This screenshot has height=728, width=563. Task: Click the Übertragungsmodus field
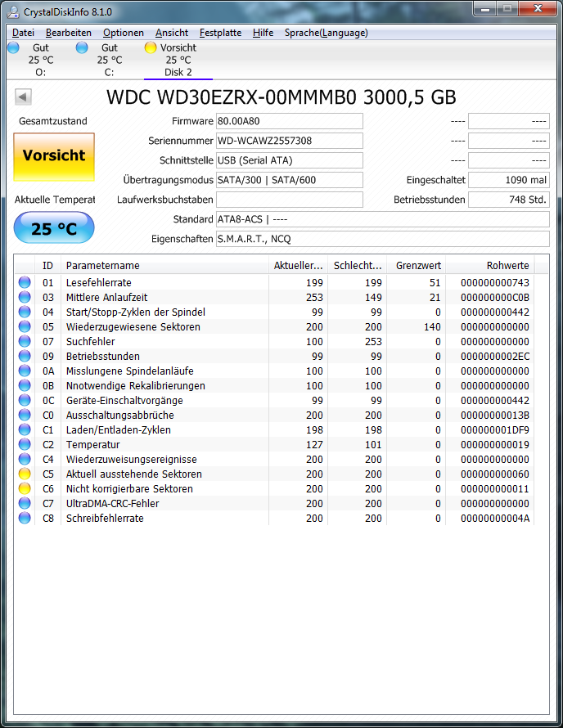point(290,180)
